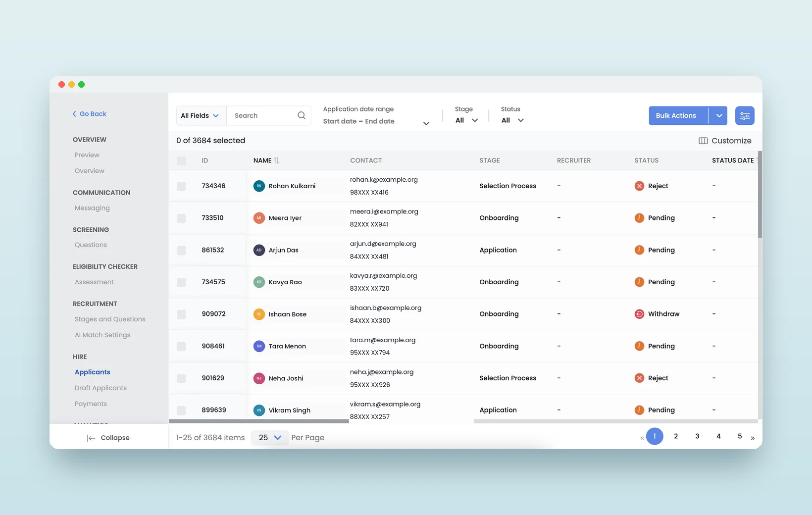Go to page 5
This screenshot has width=812, height=515.
[740, 436]
